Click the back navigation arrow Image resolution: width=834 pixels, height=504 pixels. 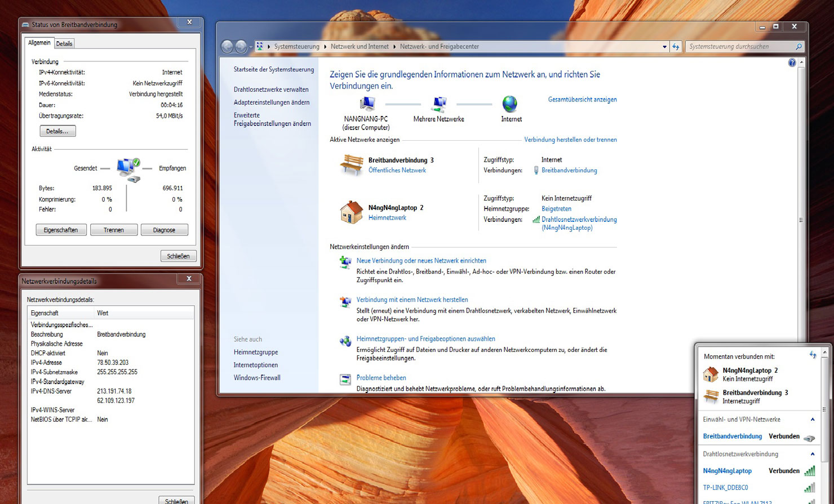[227, 47]
